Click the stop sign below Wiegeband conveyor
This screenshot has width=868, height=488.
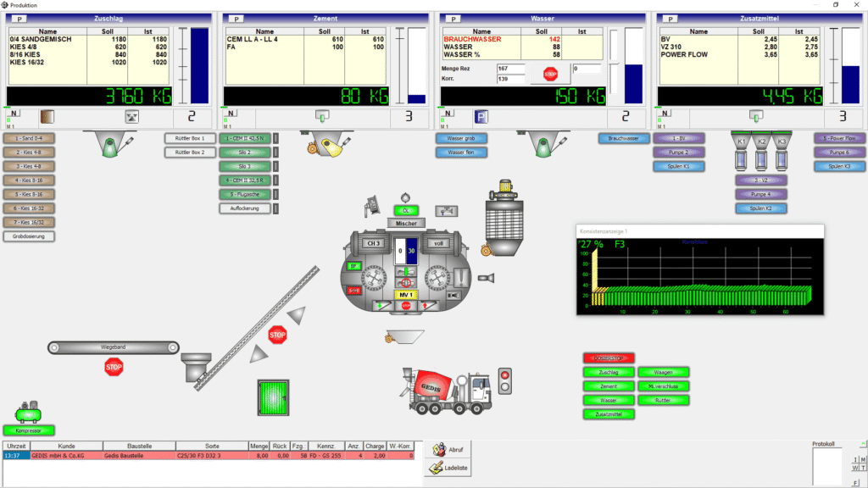(x=114, y=367)
